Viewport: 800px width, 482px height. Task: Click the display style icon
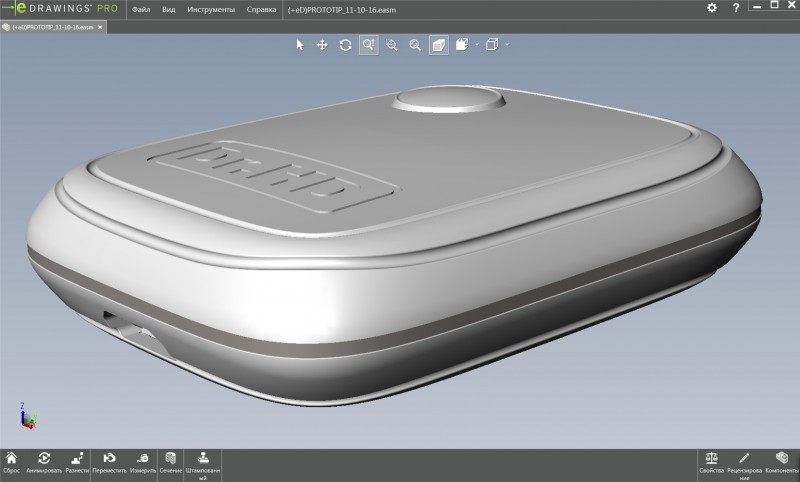point(462,44)
